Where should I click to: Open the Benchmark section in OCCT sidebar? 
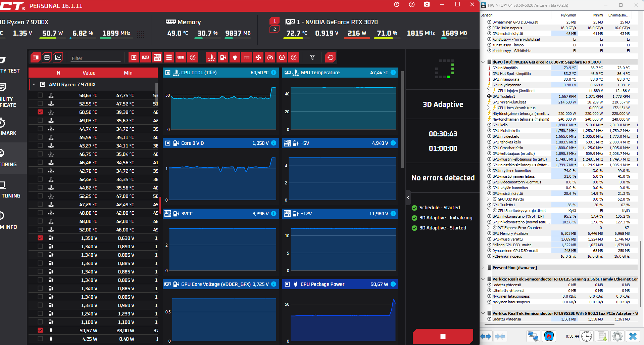[x=9, y=128]
